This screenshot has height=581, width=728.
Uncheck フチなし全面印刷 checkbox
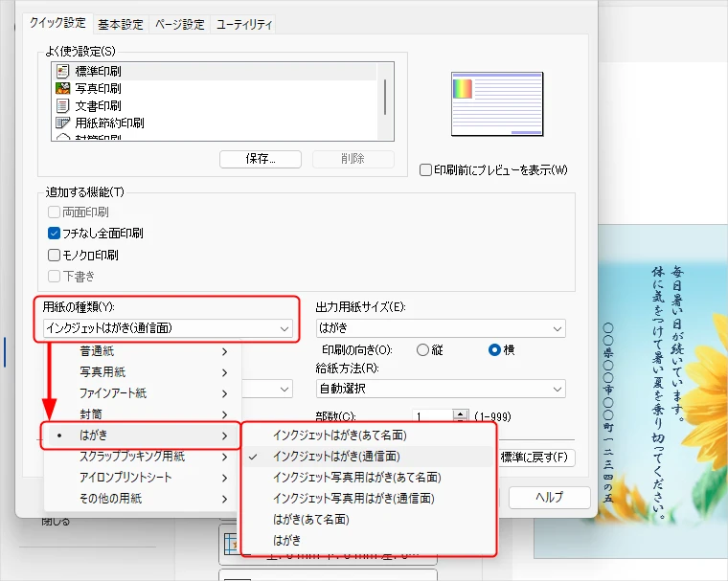pos(54,233)
